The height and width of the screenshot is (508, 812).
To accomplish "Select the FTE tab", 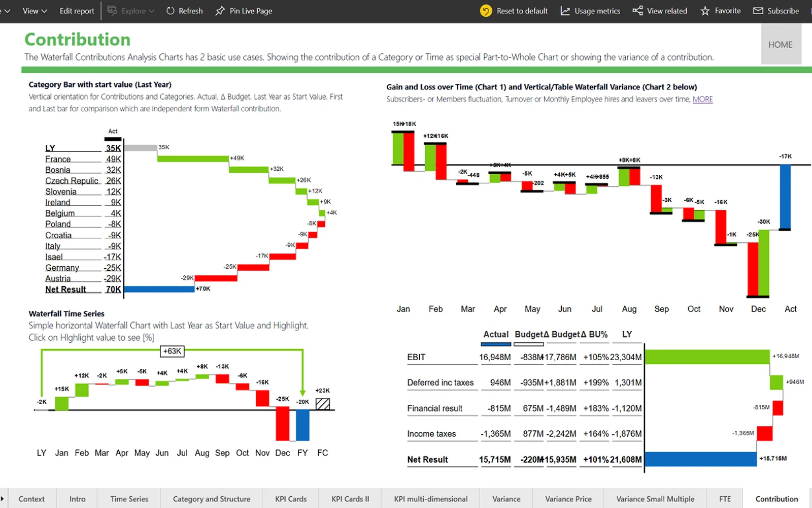I will [x=725, y=499].
